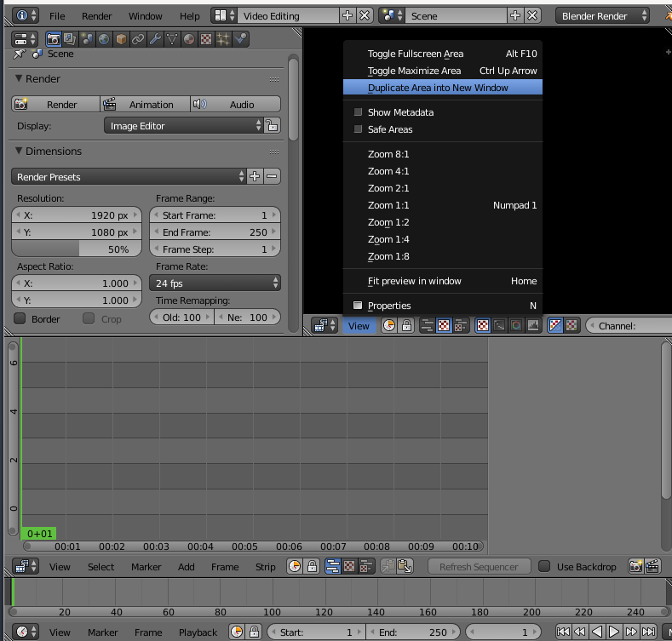The width and height of the screenshot is (672, 641).
Task: Toggle the Use Backdrop checkbox
Action: [543, 567]
